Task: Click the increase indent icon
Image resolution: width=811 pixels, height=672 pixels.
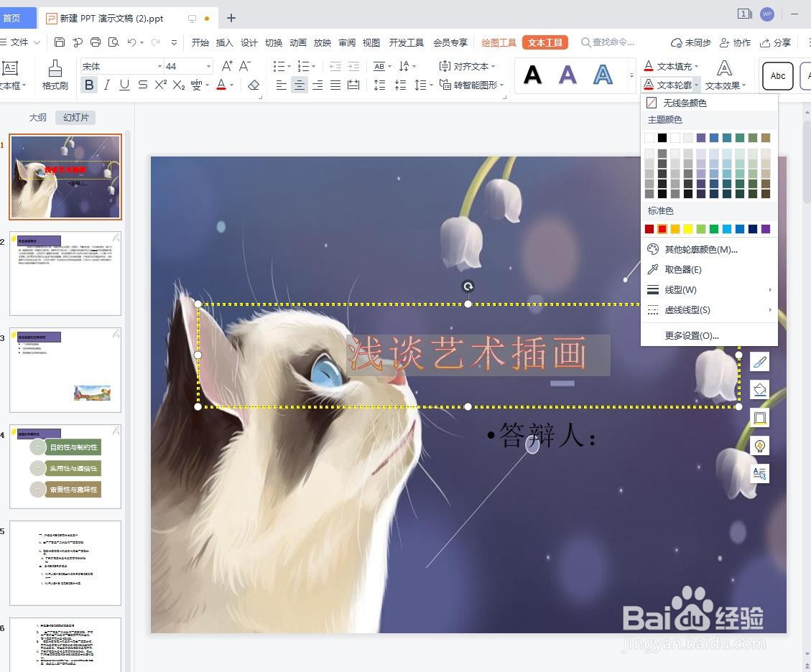Action: (x=353, y=66)
